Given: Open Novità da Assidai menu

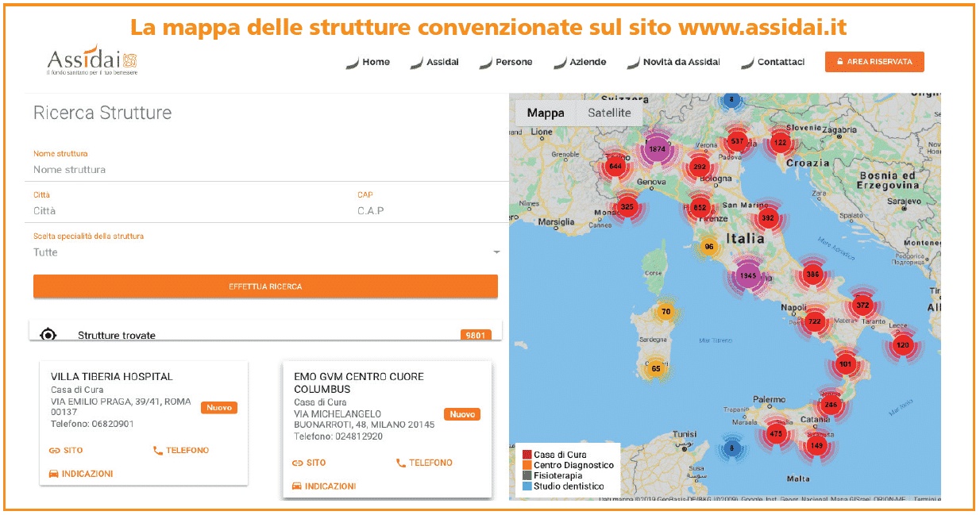Looking at the screenshot, I should pyautogui.click(x=673, y=63).
